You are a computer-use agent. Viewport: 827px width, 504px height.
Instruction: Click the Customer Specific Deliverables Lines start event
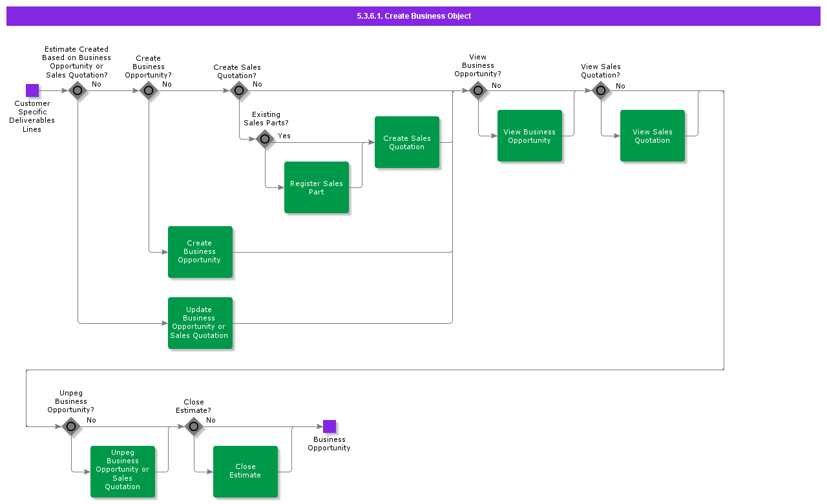32,90
